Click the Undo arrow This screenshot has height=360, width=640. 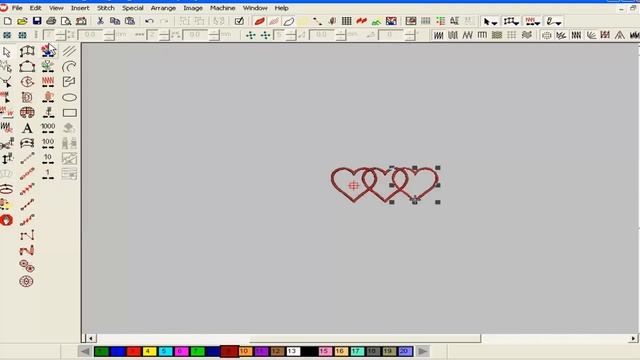coord(149,21)
